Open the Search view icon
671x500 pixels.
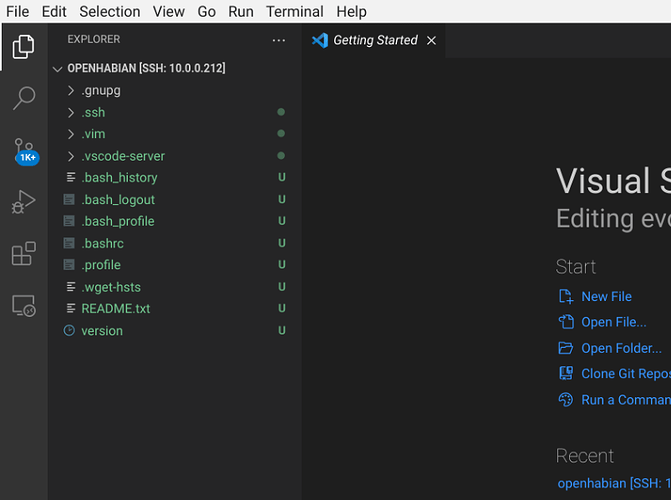24,98
